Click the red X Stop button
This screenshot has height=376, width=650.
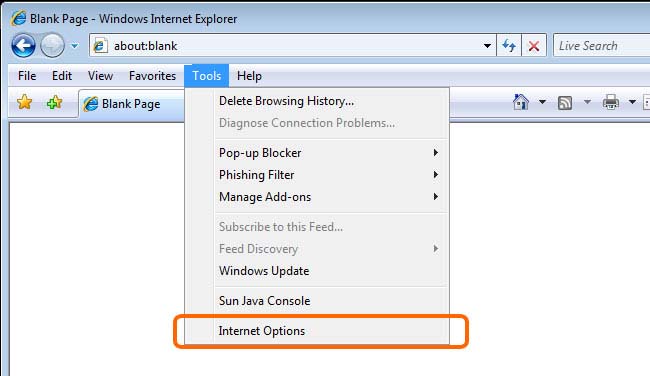[x=534, y=46]
